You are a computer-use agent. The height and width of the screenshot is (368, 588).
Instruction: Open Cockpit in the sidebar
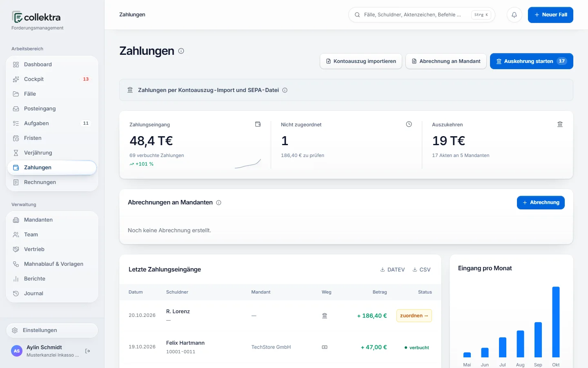coord(52,79)
